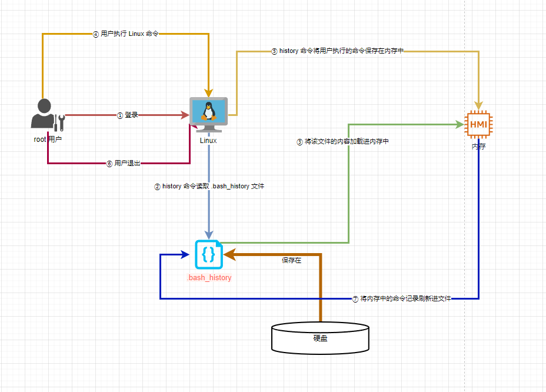The image size is (546, 392).
Task: Select the hard disk cylinder shape
Action: pos(320,338)
